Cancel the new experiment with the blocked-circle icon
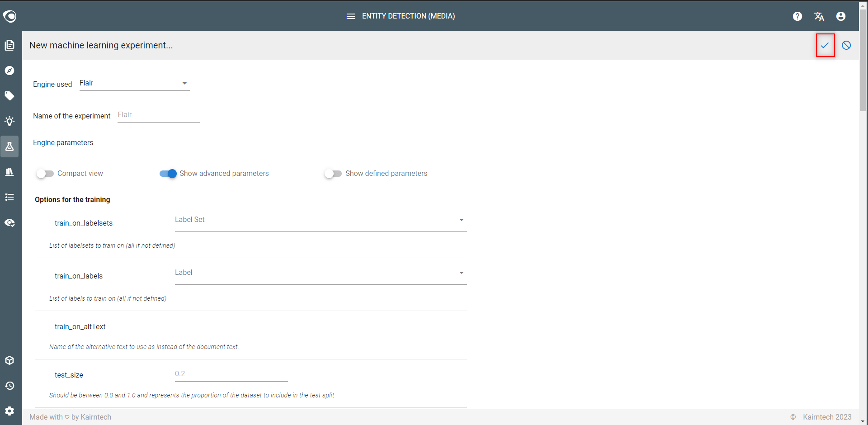 pyautogui.click(x=846, y=45)
